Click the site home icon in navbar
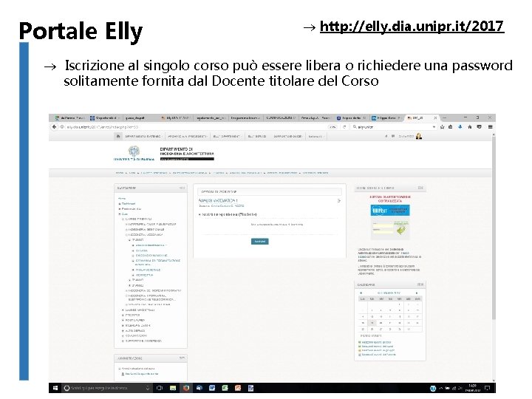This screenshot has height=399, width=532. 118,137
